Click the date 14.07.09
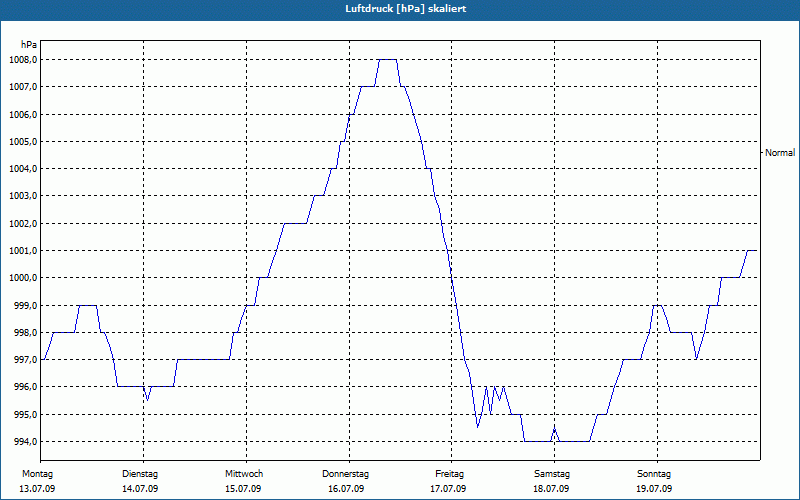 pos(140,489)
